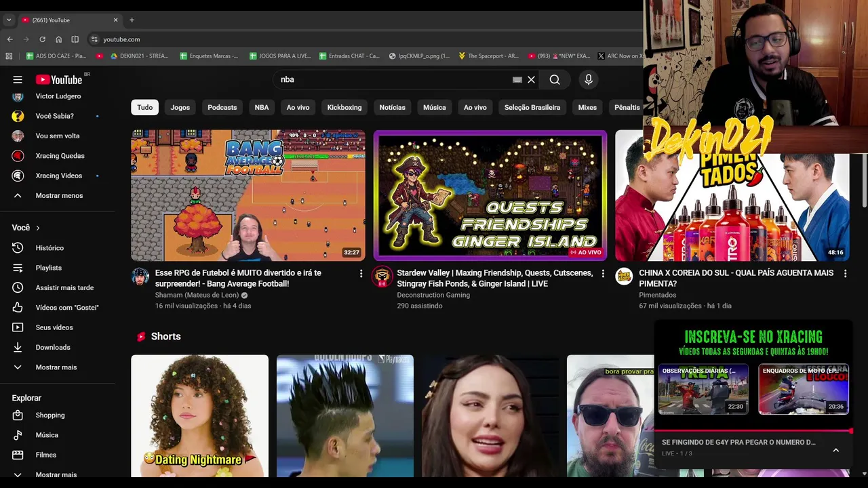
Task: Select the NBA filter chip
Action: click(x=262, y=107)
